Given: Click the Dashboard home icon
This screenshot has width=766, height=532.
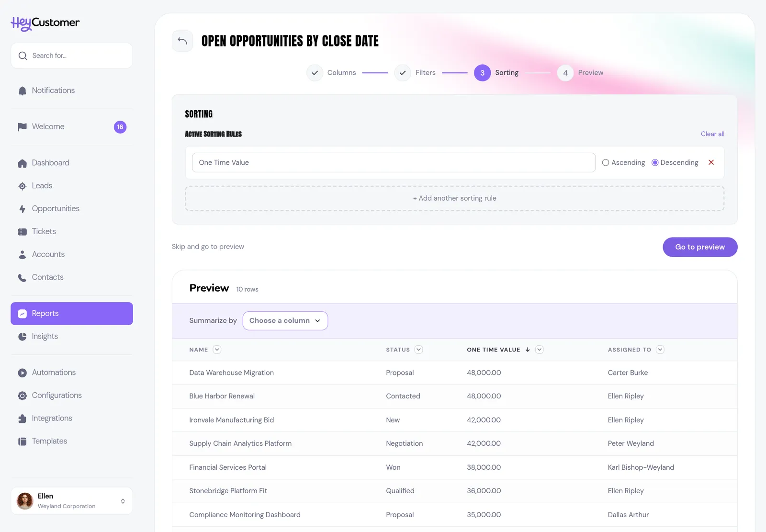Looking at the screenshot, I should pos(22,163).
